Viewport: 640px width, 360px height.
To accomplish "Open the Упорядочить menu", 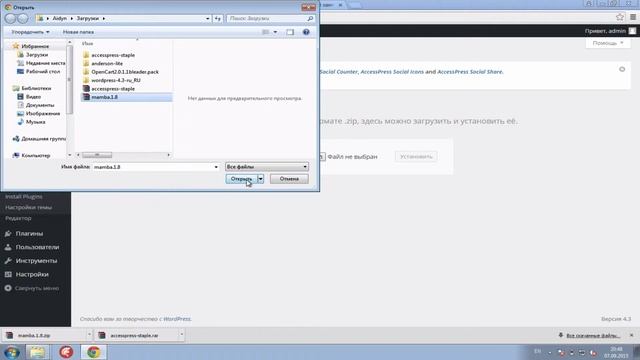I will 30,32.
